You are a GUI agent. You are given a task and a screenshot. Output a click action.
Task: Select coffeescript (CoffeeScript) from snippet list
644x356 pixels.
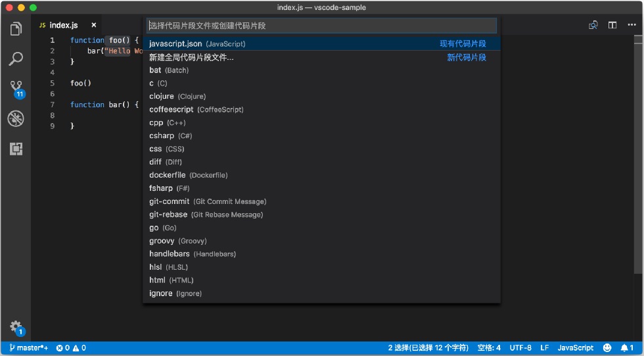click(x=321, y=109)
